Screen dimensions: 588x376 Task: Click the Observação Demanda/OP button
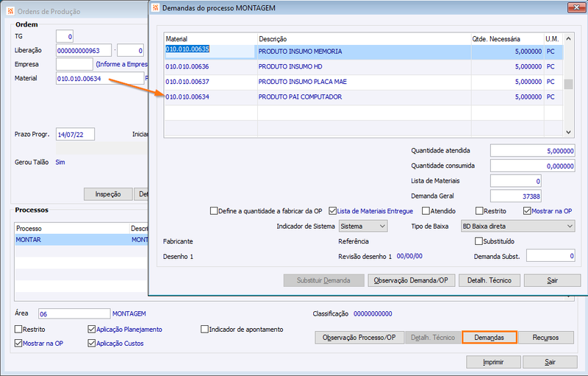point(411,280)
